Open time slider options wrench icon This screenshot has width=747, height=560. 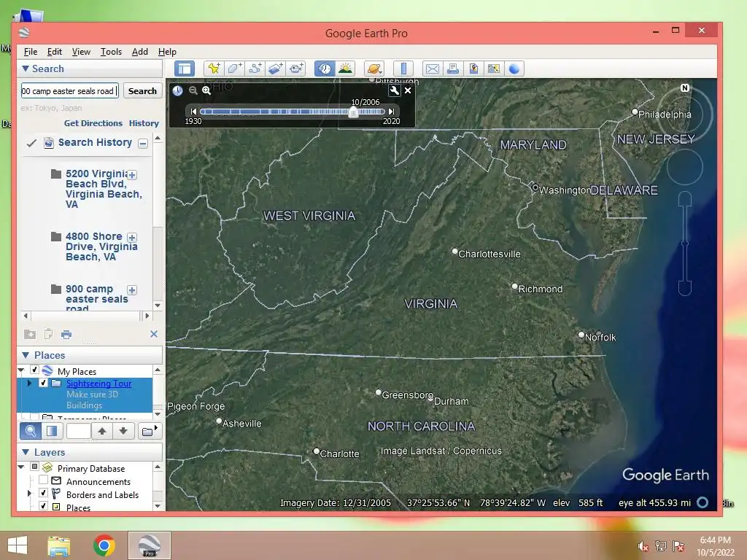coord(394,90)
